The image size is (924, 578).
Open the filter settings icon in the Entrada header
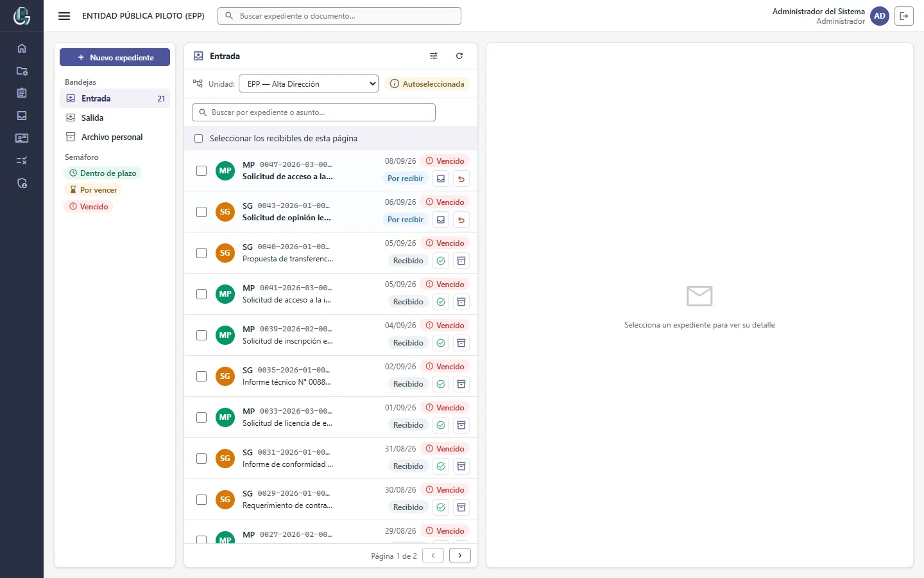[x=434, y=56]
